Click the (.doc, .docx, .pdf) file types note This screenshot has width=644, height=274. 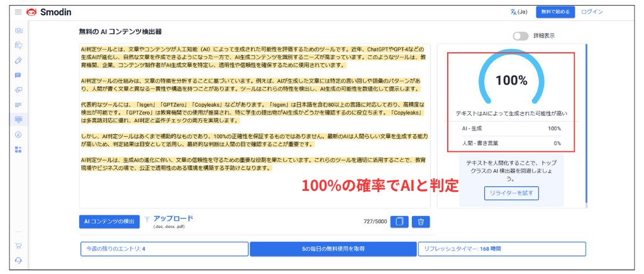(x=169, y=227)
